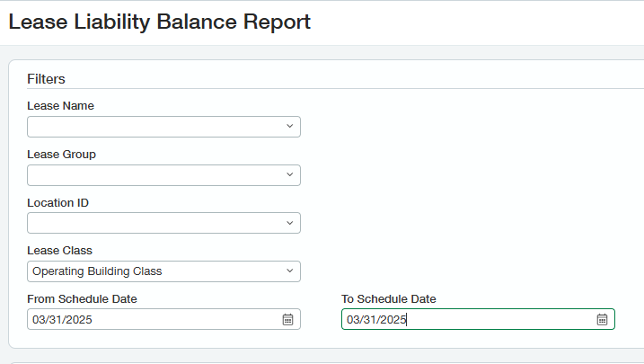Click the Location ID field label
The image size is (644, 364).
click(x=57, y=203)
